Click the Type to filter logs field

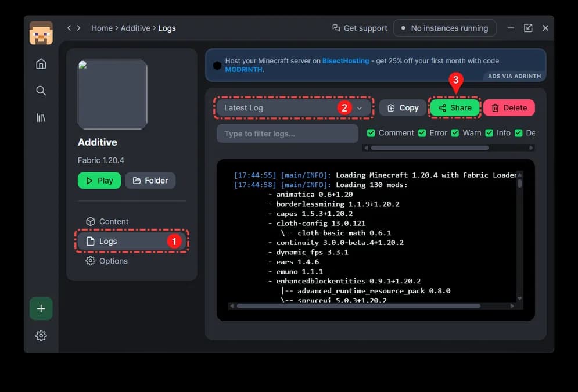(x=288, y=134)
